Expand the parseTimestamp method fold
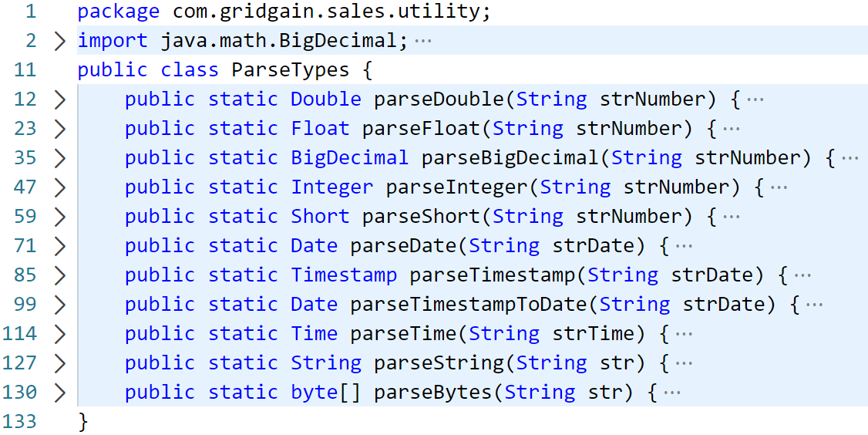 tap(60, 276)
